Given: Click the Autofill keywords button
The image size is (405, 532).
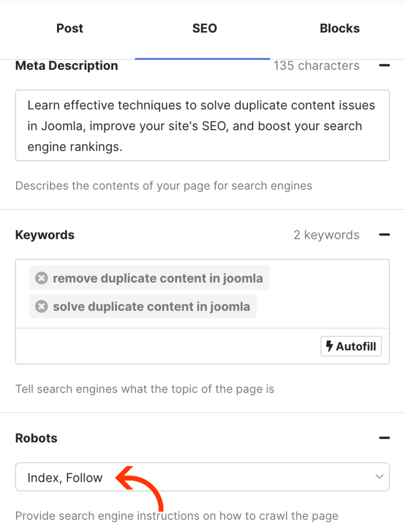Looking at the screenshot, I should pyautogui.click(x=351, y=347).
